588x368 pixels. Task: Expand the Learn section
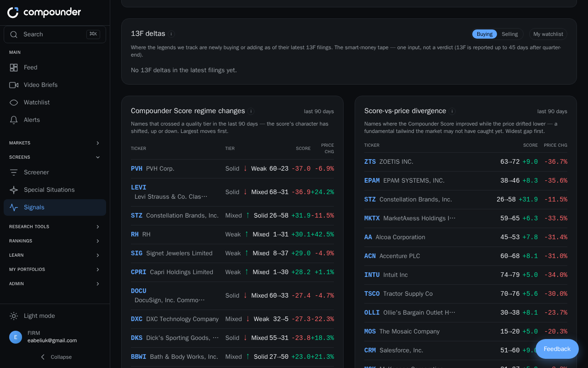(55, 255)
